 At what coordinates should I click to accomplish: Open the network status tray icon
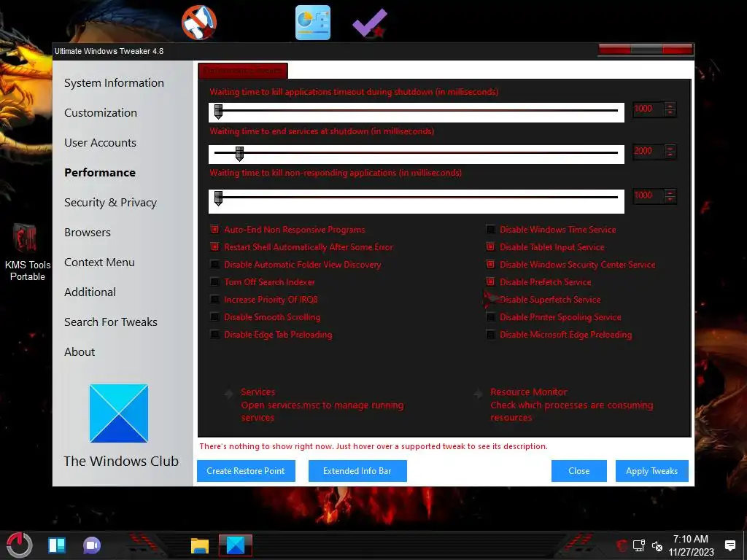click(x=639, y=545)
